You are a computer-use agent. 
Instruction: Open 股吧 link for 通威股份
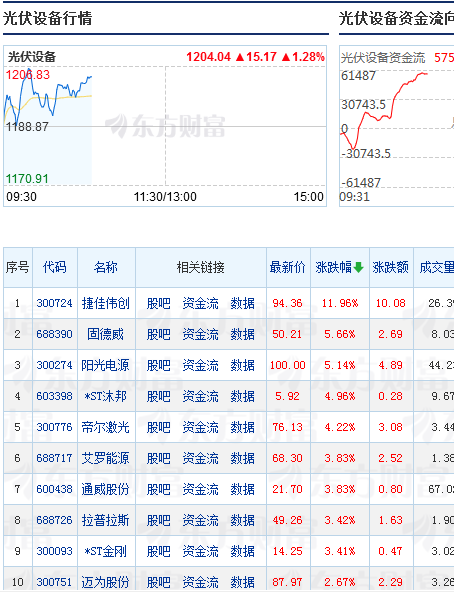(159, 489)
